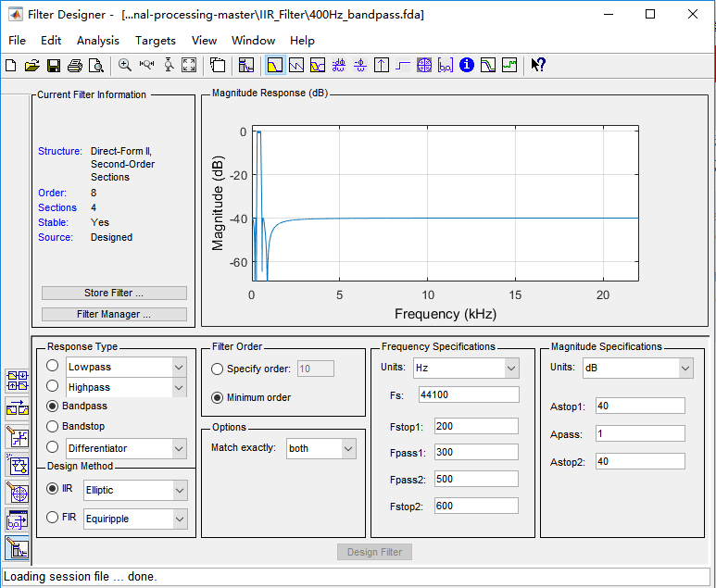Click the Store Filter button

point(114,294)
